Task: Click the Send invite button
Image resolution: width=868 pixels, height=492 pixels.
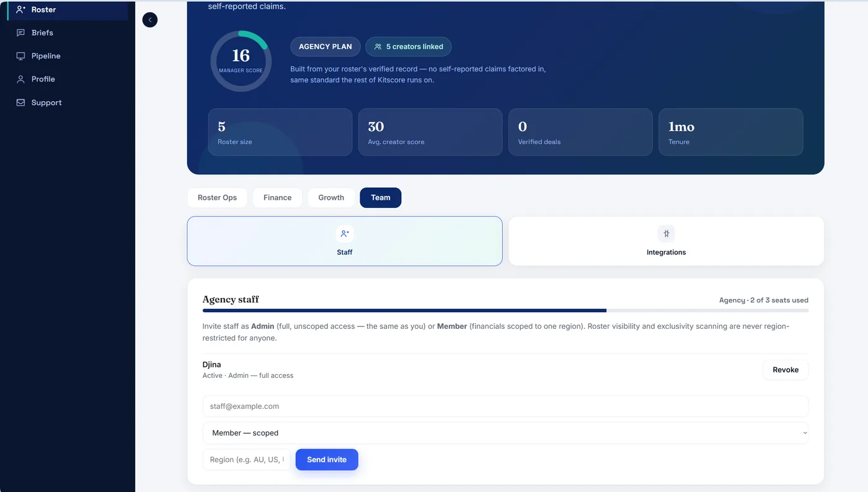Action: [x=327, y=460]
